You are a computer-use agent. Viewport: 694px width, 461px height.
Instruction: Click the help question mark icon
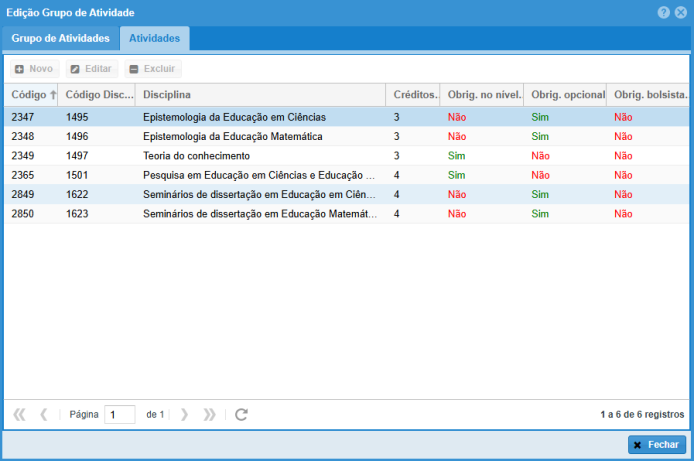click(663, 12)
